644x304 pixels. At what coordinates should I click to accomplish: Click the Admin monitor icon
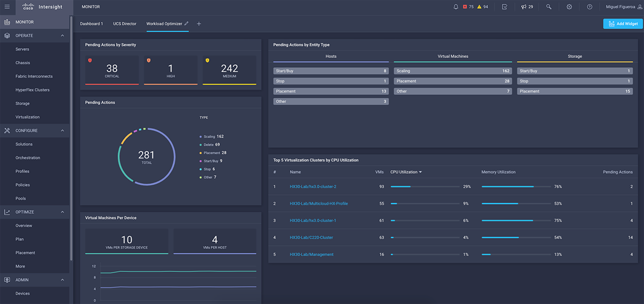coord(7,280)
